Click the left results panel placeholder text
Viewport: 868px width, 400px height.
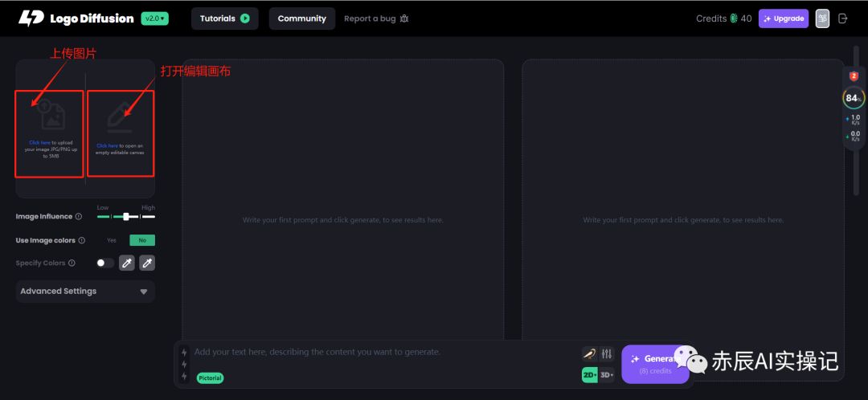pyautogui.click(x=342, y=219)
